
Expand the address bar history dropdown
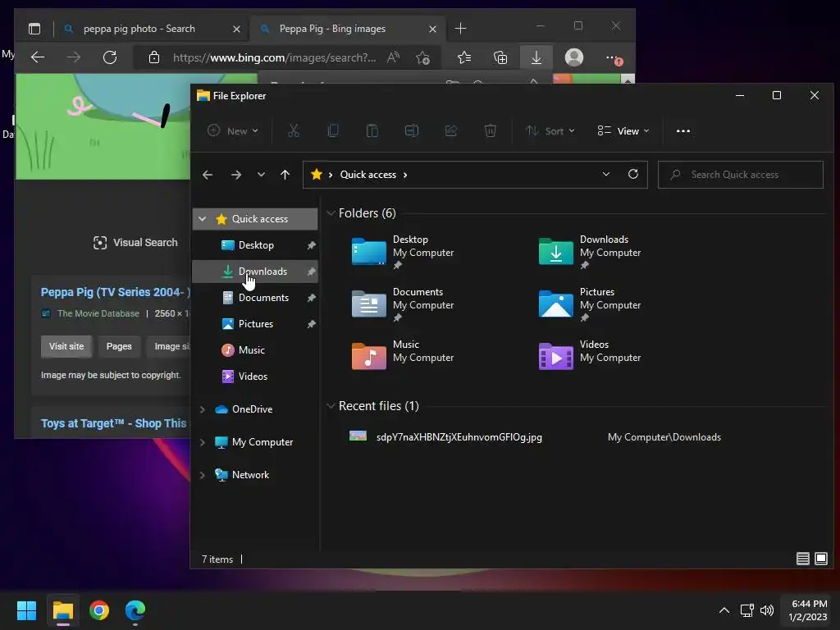tap(606, 174)
